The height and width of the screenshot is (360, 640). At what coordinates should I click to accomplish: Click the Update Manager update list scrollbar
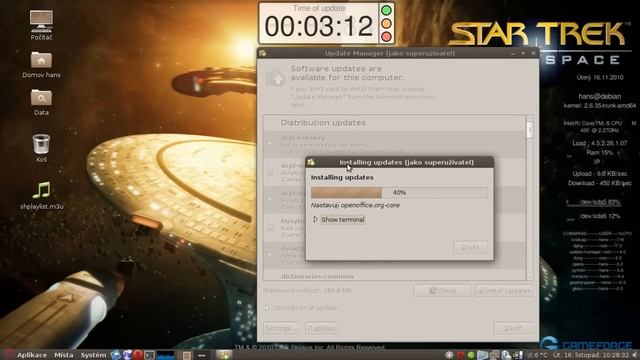tap(530, 197)
